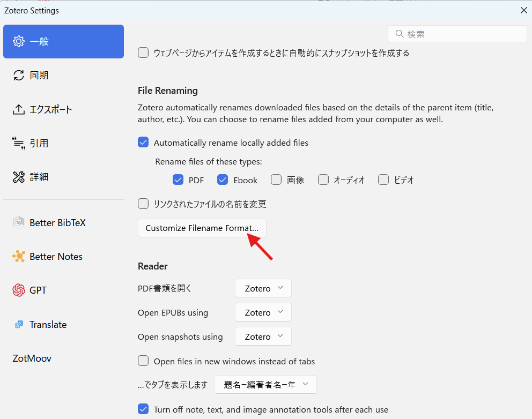Open the Cite quotation icon
532x419 pixels.
tap(19, 143)
